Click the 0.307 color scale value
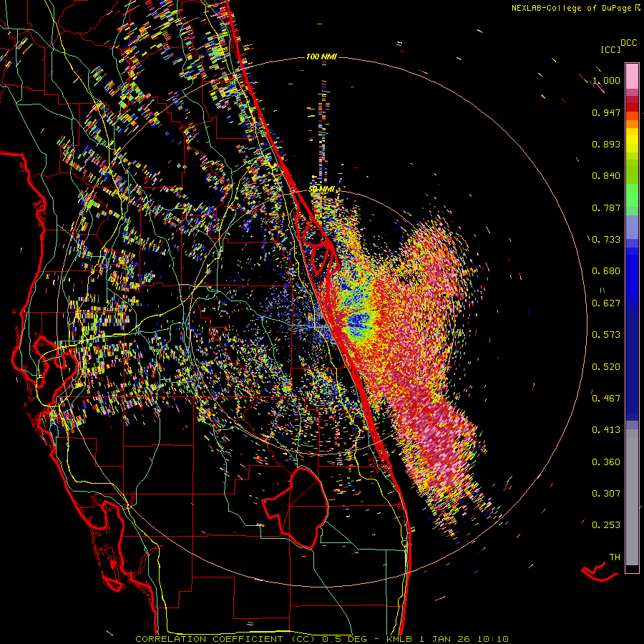644x644 pixels. (606, 494)
